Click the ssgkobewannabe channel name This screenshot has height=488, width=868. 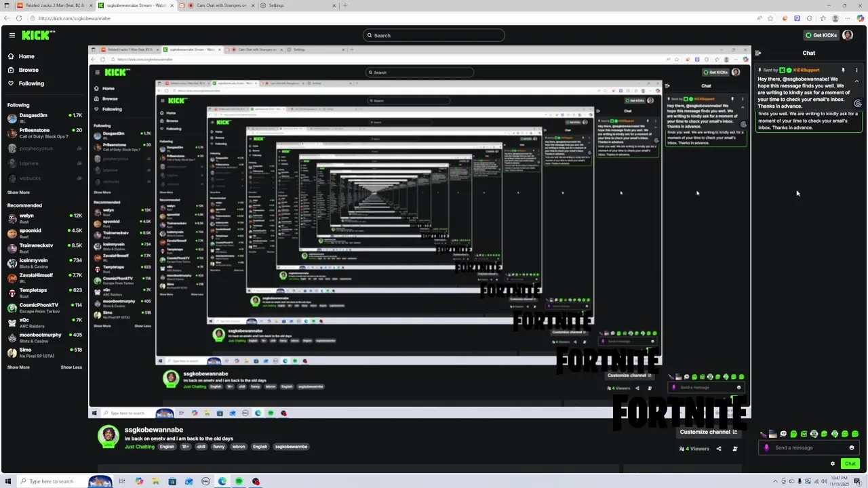[154, 430]
